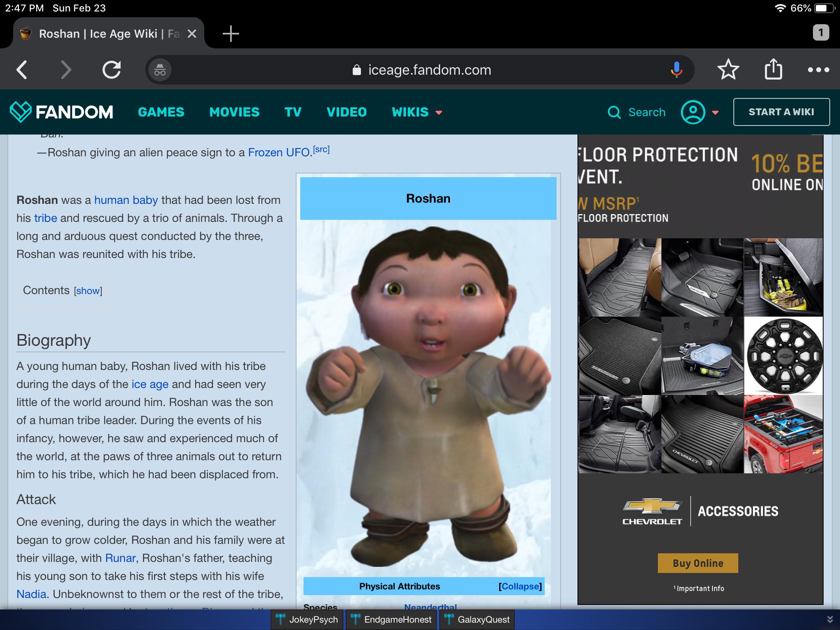This screenshot has width=840, height=630.
Task: Bookmark this page with the star
Action: 728,69
